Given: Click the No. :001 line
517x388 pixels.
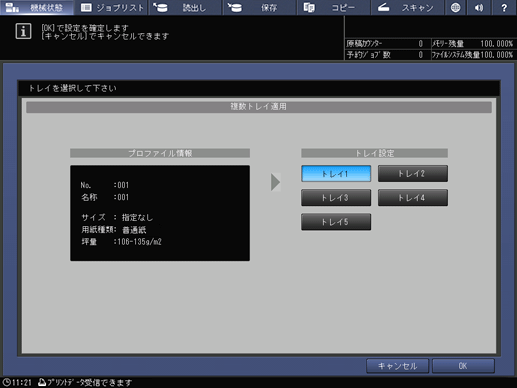Looking at the screenshot, I should coord(105,185).
